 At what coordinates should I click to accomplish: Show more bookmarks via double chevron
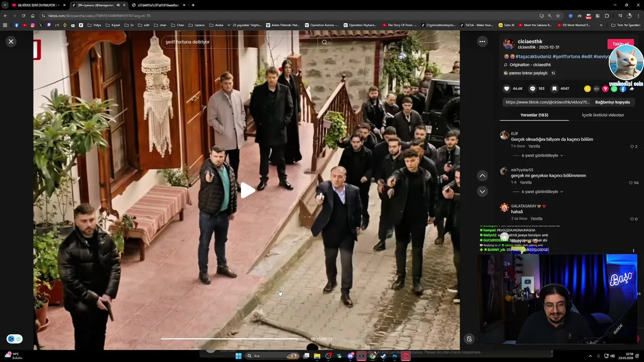[x=601, y=25]
